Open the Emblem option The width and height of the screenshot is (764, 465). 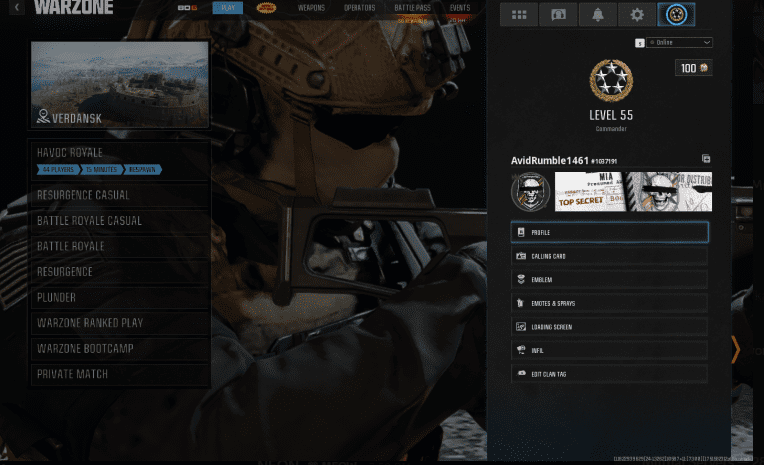[x=610, y=279]
